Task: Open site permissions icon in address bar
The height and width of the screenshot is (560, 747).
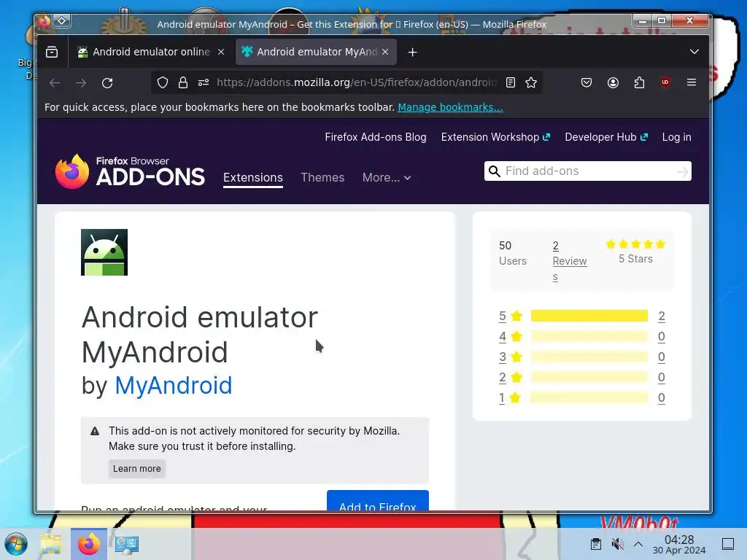Action: tap(204, 83)
